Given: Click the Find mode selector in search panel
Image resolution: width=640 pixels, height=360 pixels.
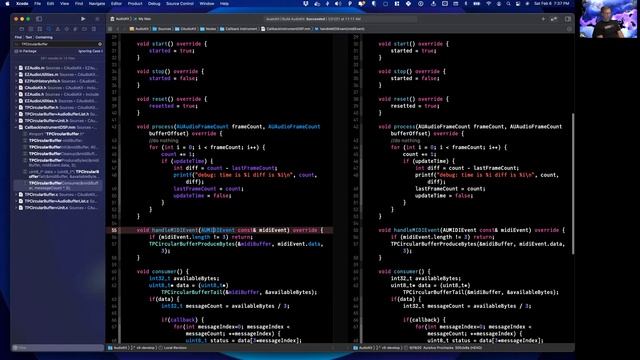Looking at the screenshot, I should pyautogui.click(x=18, y=37).
